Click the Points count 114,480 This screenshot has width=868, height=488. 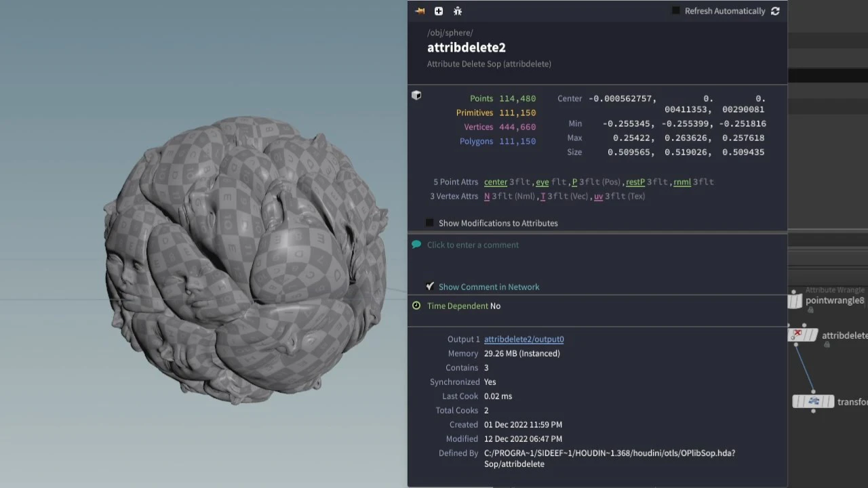[x=517, y=98]
